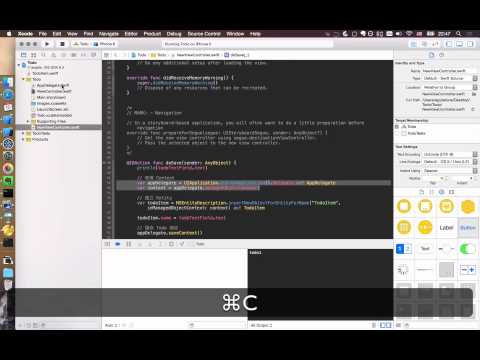
Task: Select Progress View object in library
Action: click(425, 270)
